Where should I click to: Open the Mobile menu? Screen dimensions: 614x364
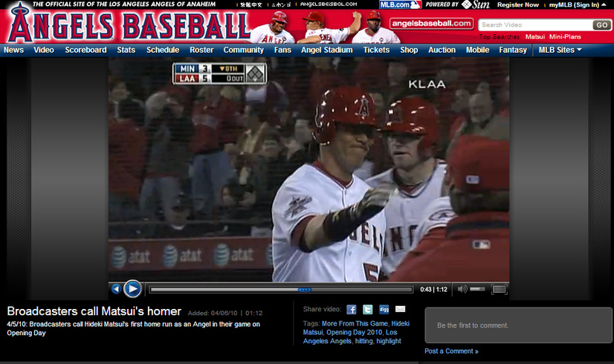coord(478,50)
